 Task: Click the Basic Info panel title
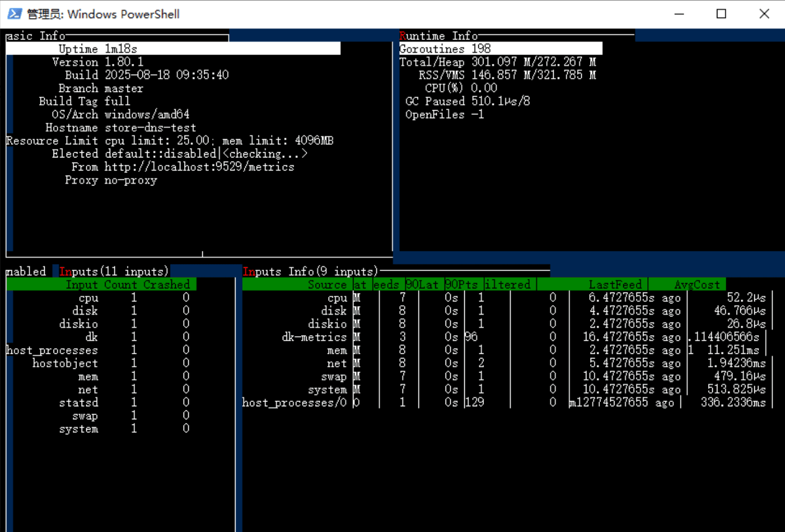tap(35, 36)
